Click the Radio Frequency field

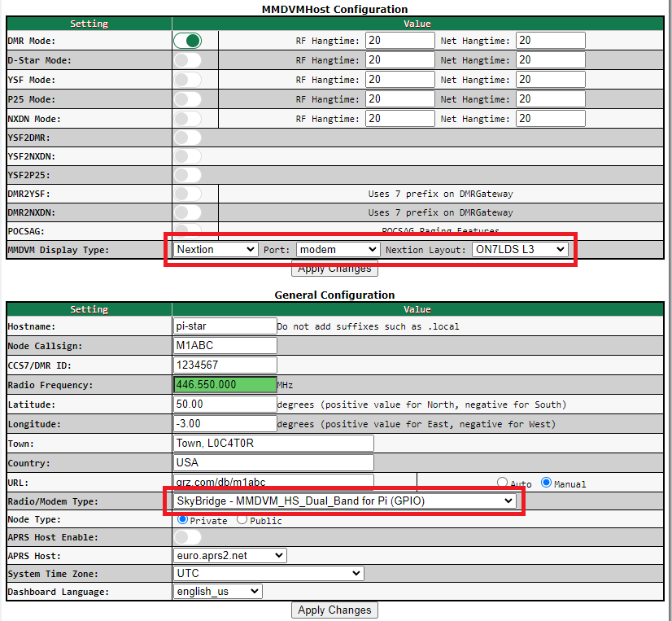[x=225, y=385]
